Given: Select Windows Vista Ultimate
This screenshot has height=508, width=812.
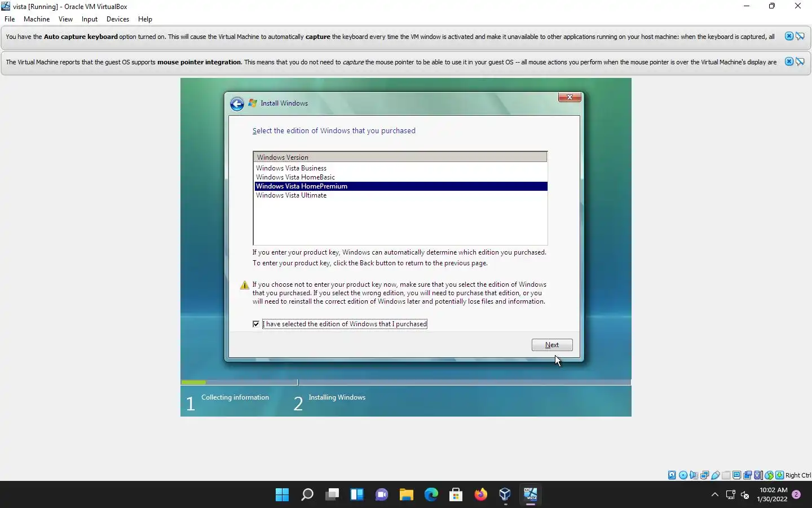Looking at the screenshot, I should tap(400, 195).
